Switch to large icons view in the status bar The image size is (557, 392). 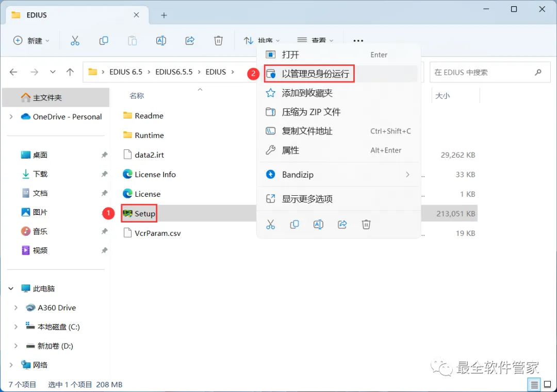(x=547, y=385)
